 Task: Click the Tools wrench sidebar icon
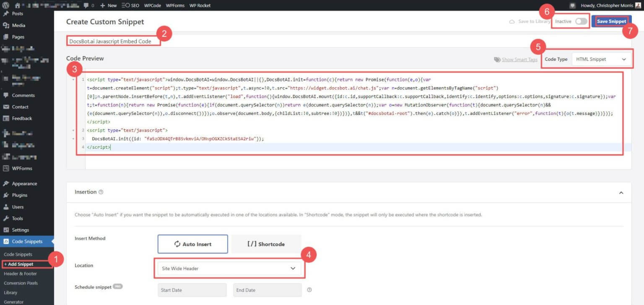[6, 218]
